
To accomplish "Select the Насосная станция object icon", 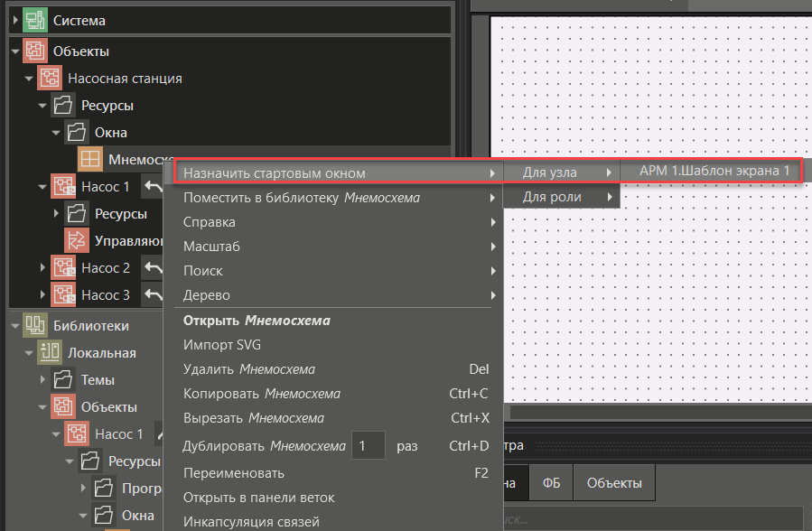I will pyautogui.click(x=50, y=79).
